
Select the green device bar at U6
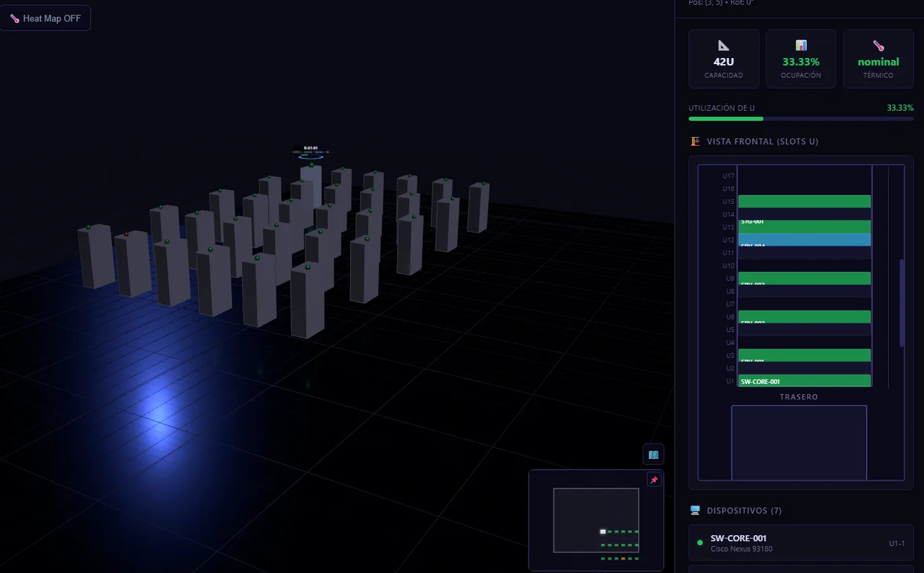point(805,317)
